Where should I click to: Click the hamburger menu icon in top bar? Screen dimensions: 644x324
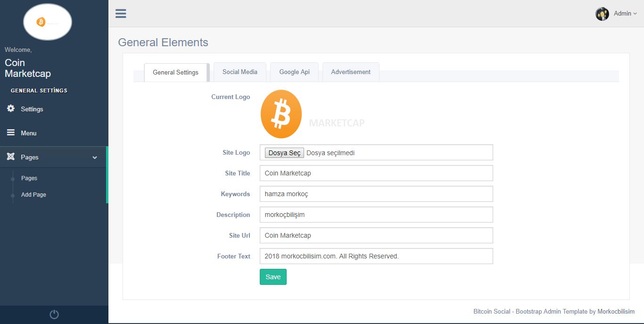121,14
